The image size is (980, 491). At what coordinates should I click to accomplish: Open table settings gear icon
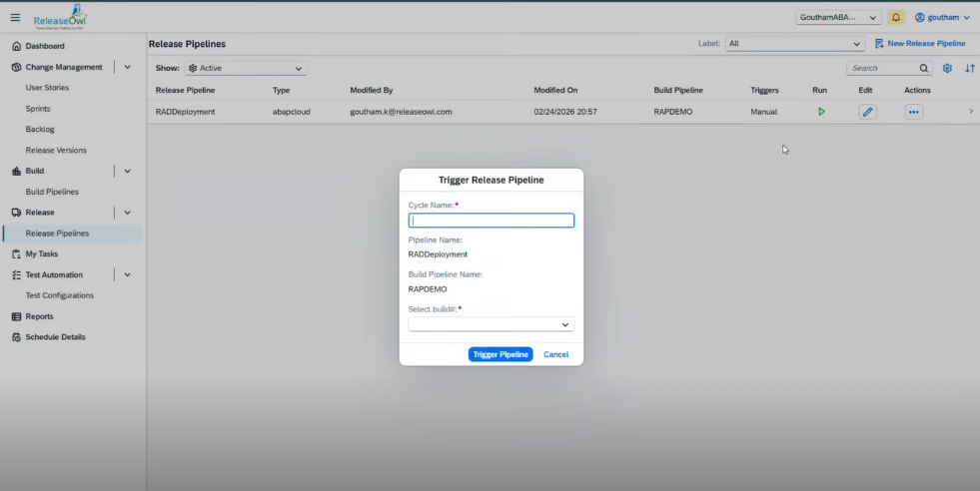coord(947,69)
